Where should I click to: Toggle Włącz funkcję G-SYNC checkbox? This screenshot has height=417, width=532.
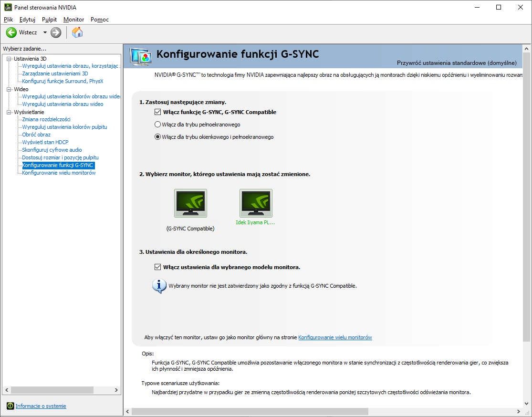157,112
